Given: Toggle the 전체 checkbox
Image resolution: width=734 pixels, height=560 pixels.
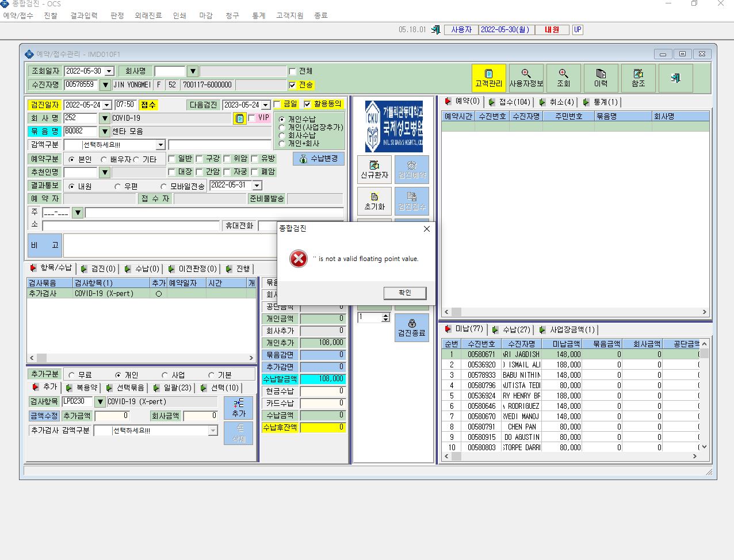Looking at the screenshot, I should click(x=292, y=71).
